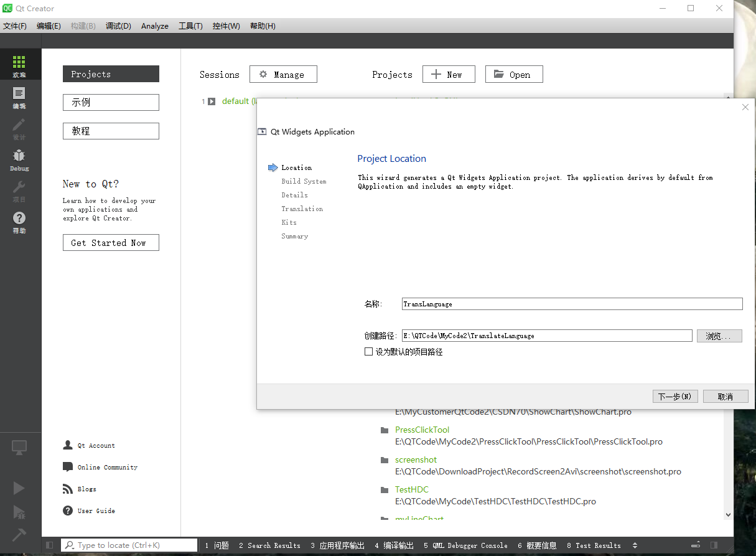
Task: Select the Projects tab on welcome page
Action: (111, 74)
